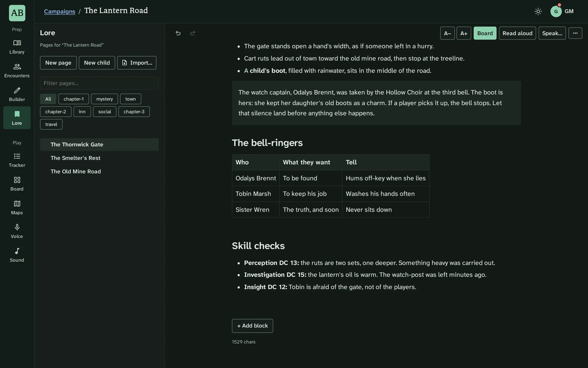Follow the Campaigns breadcrumb link
This screenshot has width=588, height=368.
[x=60, y=11]
